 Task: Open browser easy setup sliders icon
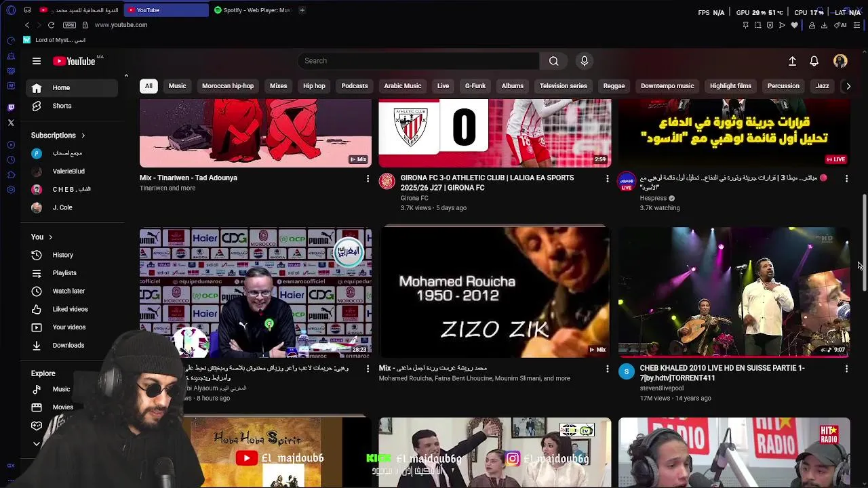pyautogui.click(x=858, y=25)
